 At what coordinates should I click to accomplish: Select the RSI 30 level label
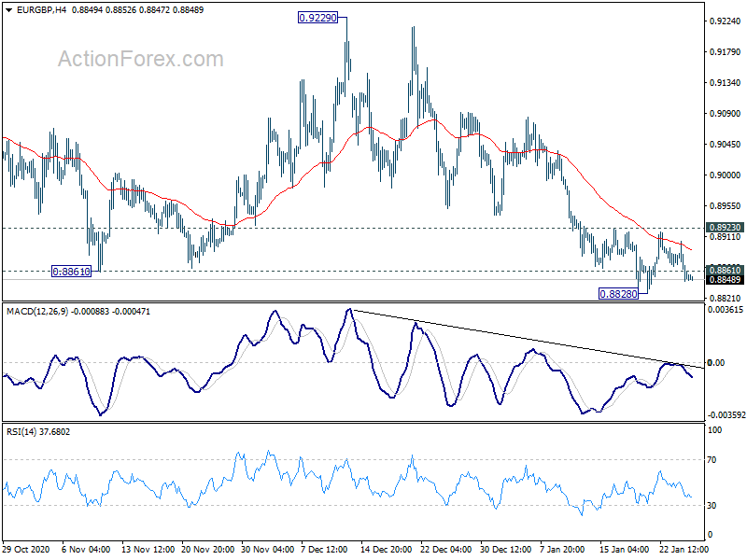coord(712,506)
